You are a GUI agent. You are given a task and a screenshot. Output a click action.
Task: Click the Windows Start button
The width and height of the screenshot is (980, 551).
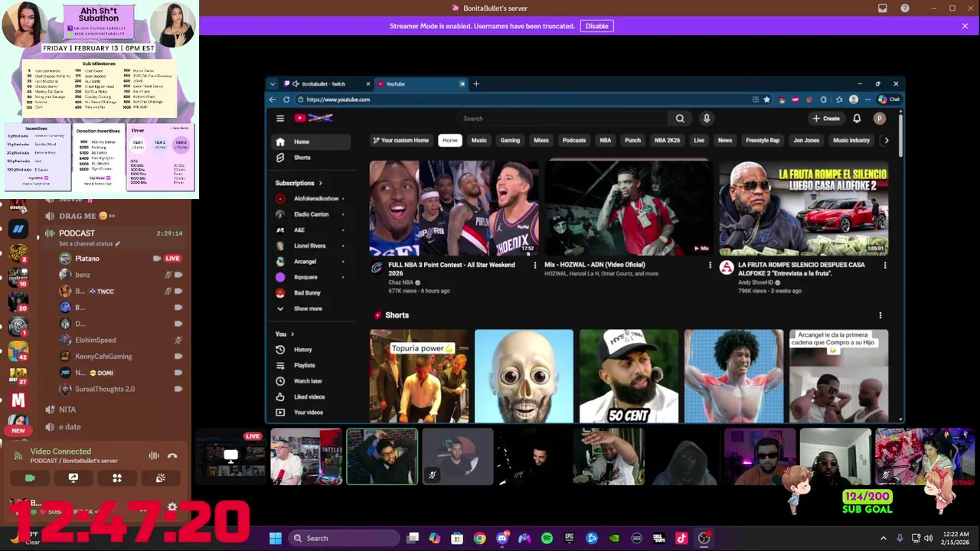[x=276, y=538]
